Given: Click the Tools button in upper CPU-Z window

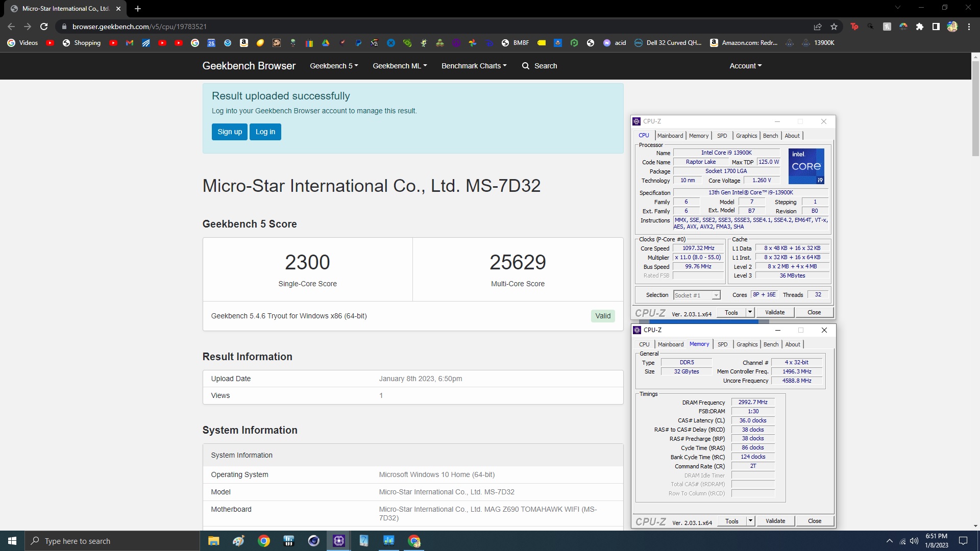Looking at the screenshot, I should [731, 312].
